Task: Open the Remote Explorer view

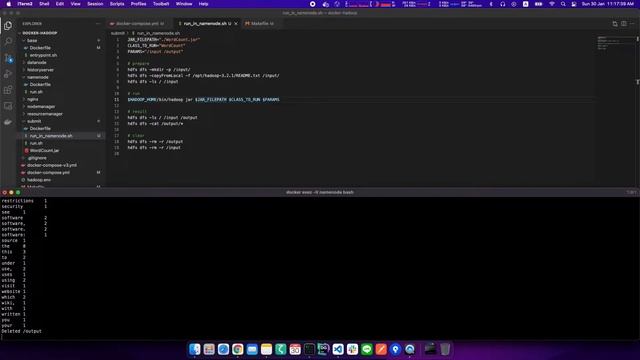Action: pos(8,106)
